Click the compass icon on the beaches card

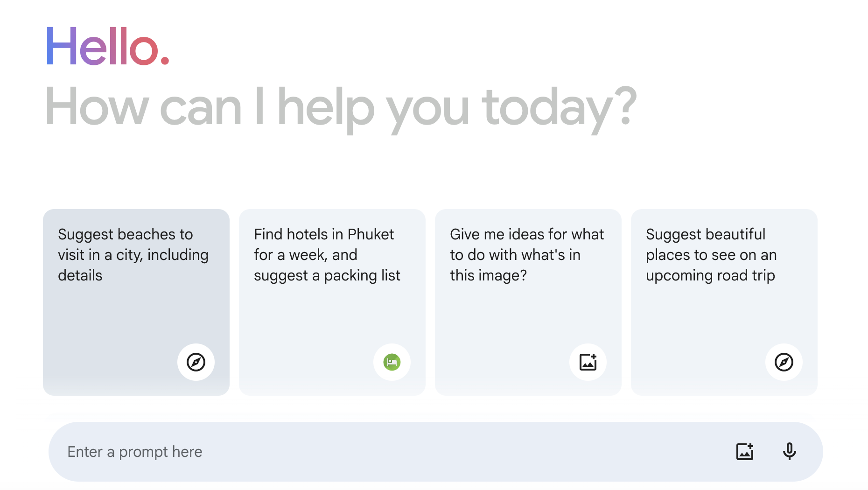[x=196, y=362]
